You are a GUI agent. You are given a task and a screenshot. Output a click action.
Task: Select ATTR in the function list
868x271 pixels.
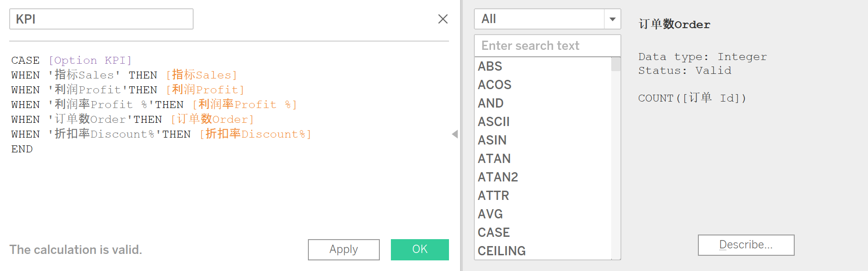(493, 196)
